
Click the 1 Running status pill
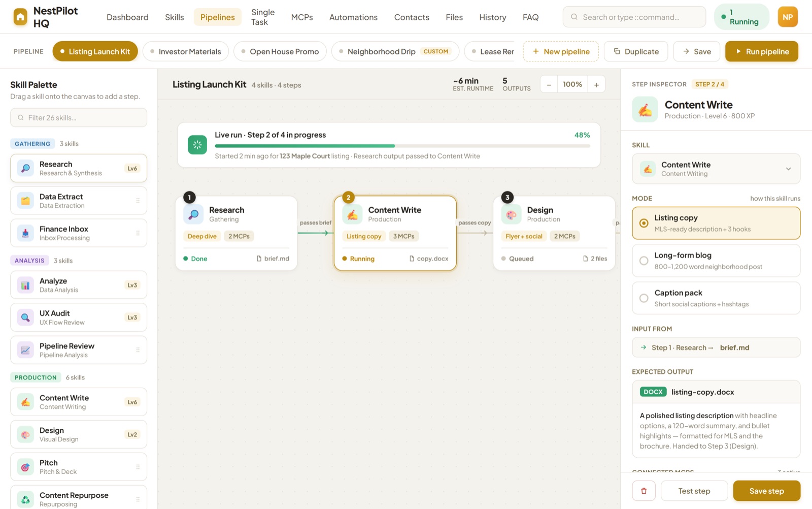742,17
